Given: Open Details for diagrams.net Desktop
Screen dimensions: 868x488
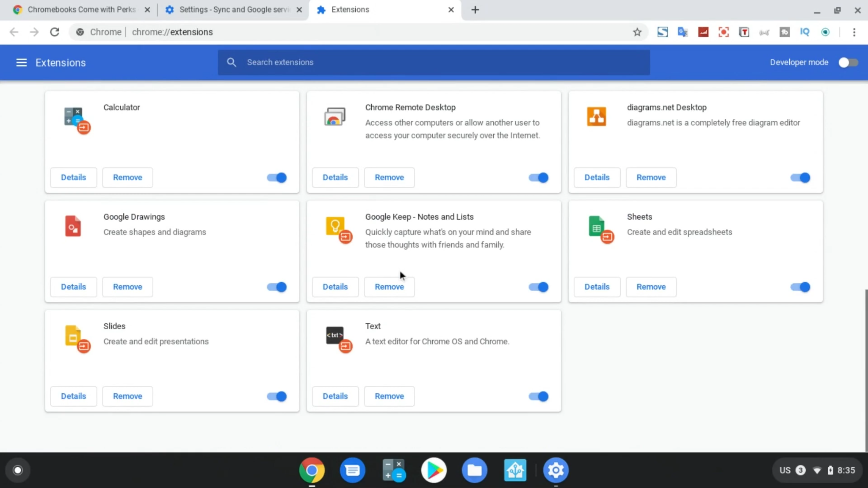Looking at the screenshot, I should click(597, 177).
